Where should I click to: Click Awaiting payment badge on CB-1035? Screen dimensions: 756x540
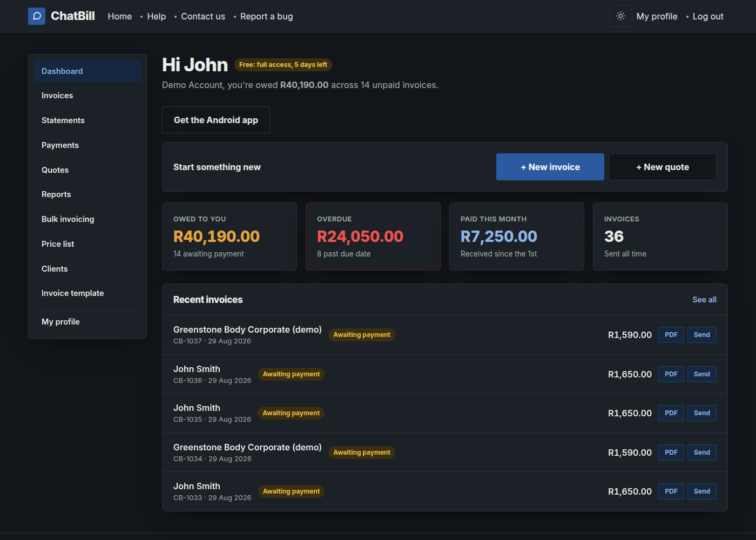click(291, 413)
